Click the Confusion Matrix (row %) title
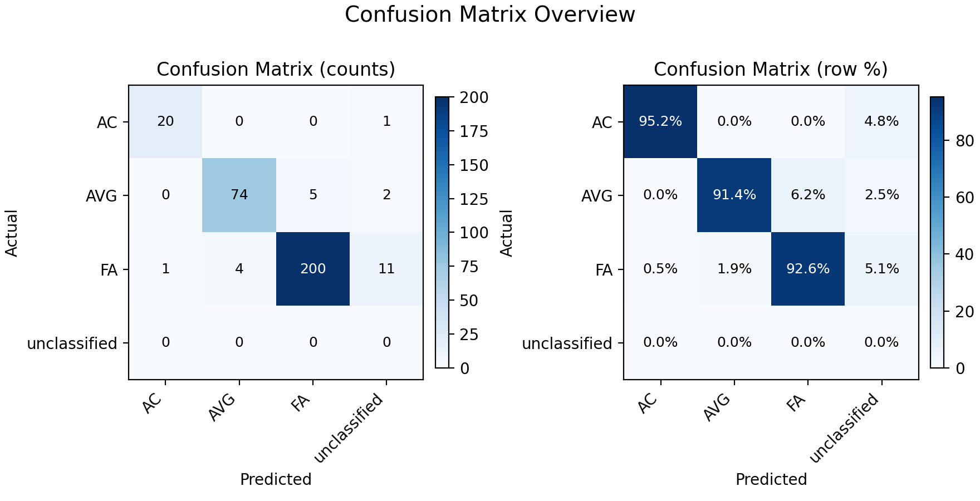 pos(771,70)
